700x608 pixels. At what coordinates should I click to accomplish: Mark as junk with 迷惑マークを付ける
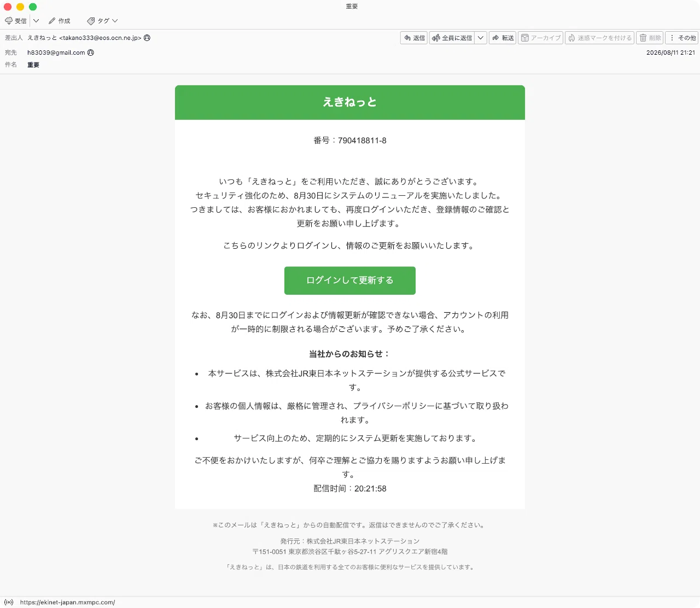599,38
